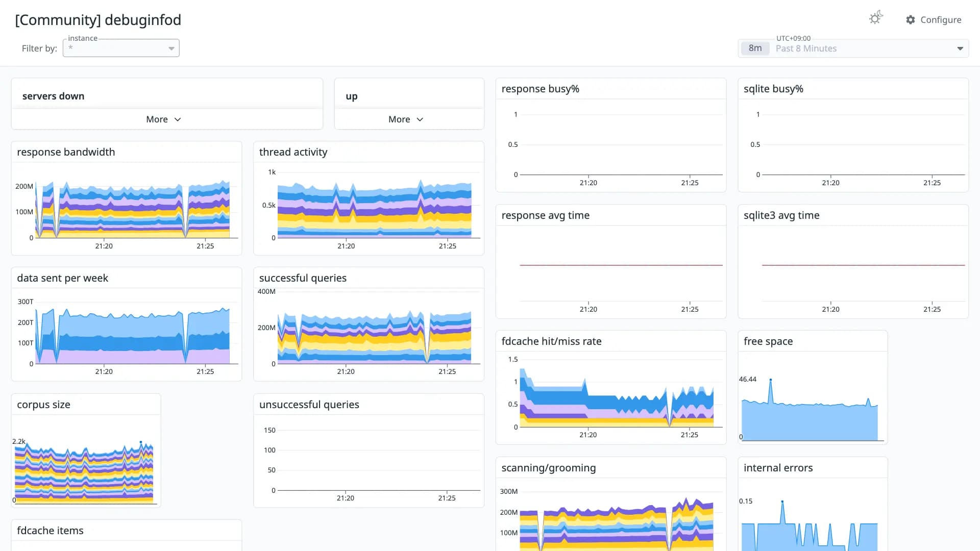Image resolution: width=980 pixels, height=551 pixels.
Task: Open the instance filter dropdown
Action: pos(121,48)
